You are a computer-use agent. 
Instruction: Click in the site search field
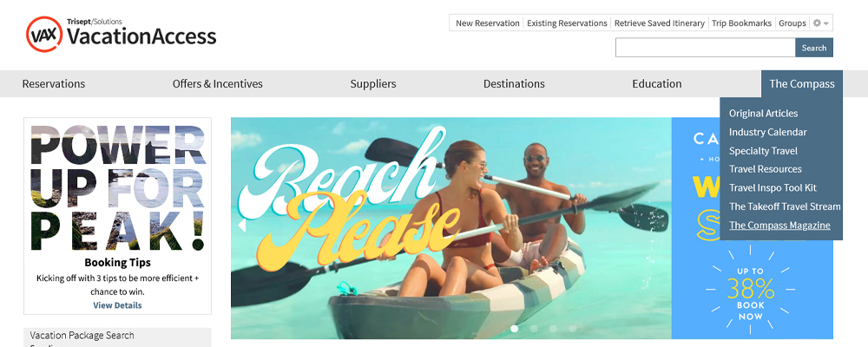(x=705, y=48)
